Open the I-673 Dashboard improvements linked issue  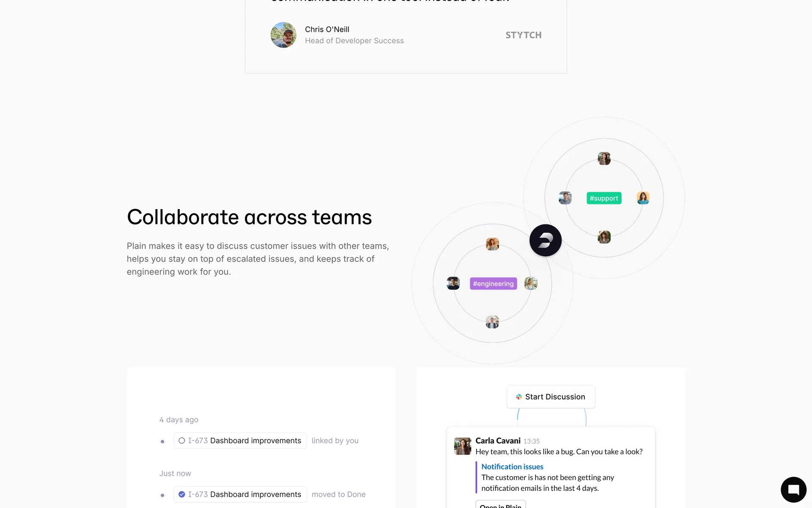coord(240,441)
